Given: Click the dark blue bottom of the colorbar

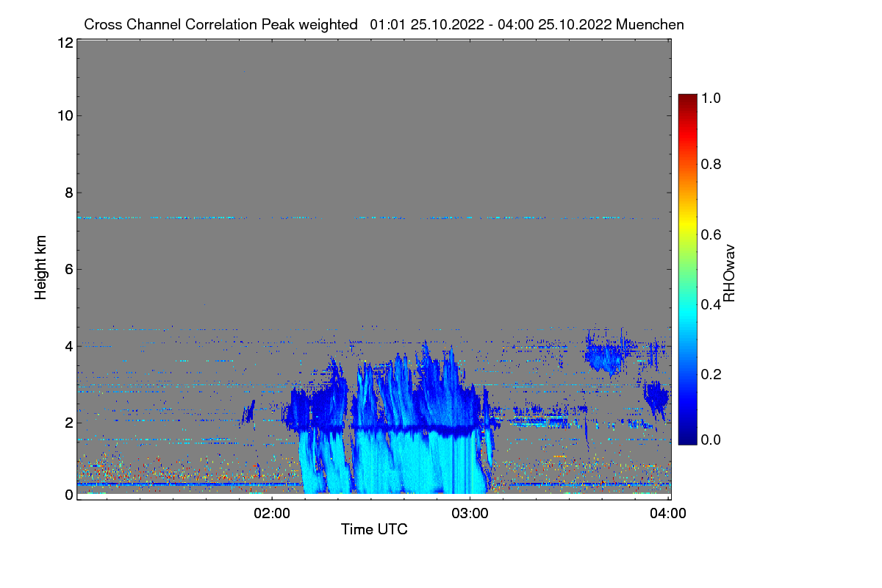Looking at the screenshot, I should (687, 438).
